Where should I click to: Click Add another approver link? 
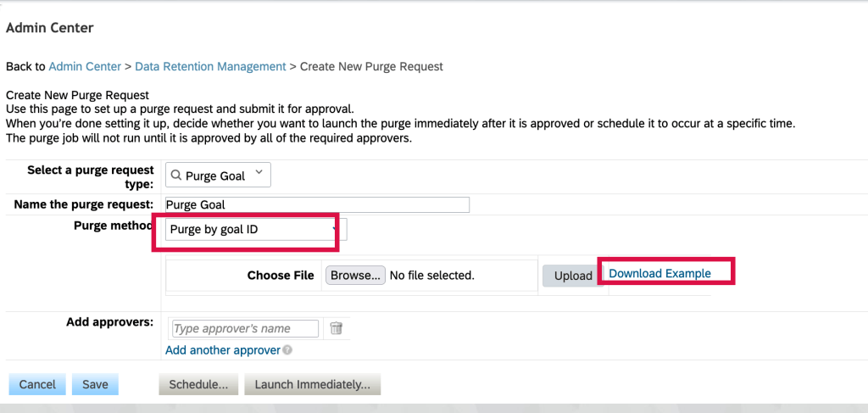click(x=223, y=350)
